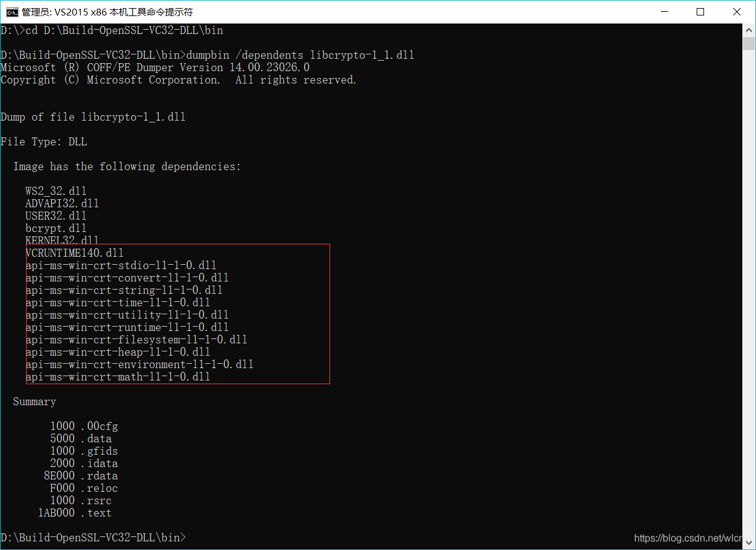The width and height of the screenshot is (756, 550).
Task: Click the 'File Type: DLL' line
Action: [44, 142]
